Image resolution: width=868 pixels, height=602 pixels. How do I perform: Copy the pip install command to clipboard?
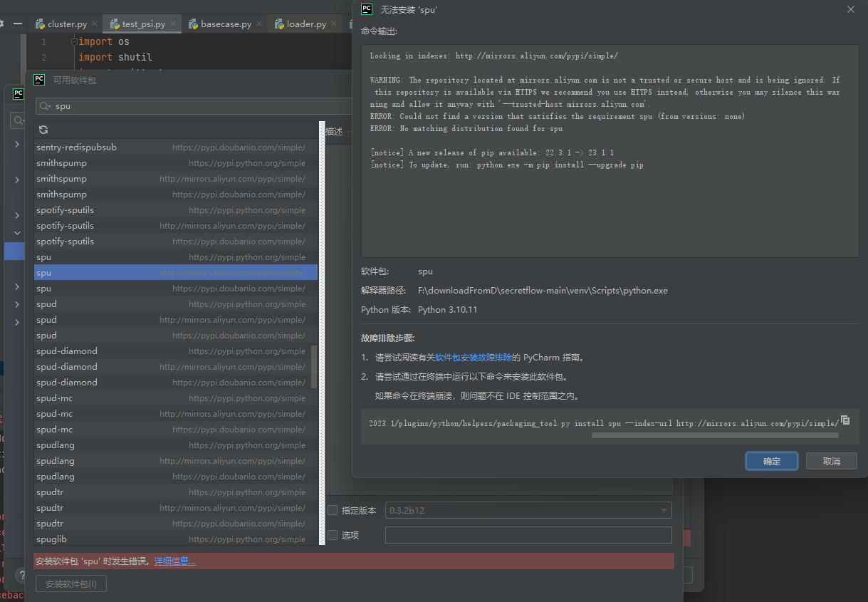tap(845, 420)
